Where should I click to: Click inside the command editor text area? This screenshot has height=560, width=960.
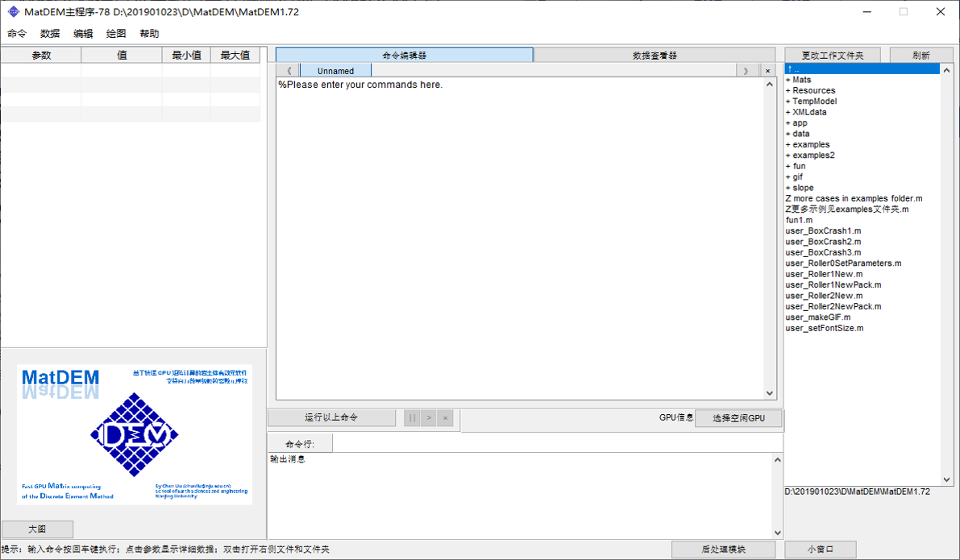coord(520,239)
